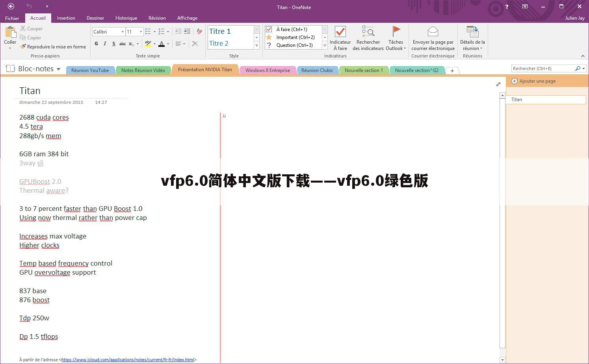
Task: Open Réunion Clubic section tab
Action: (317, 70)
